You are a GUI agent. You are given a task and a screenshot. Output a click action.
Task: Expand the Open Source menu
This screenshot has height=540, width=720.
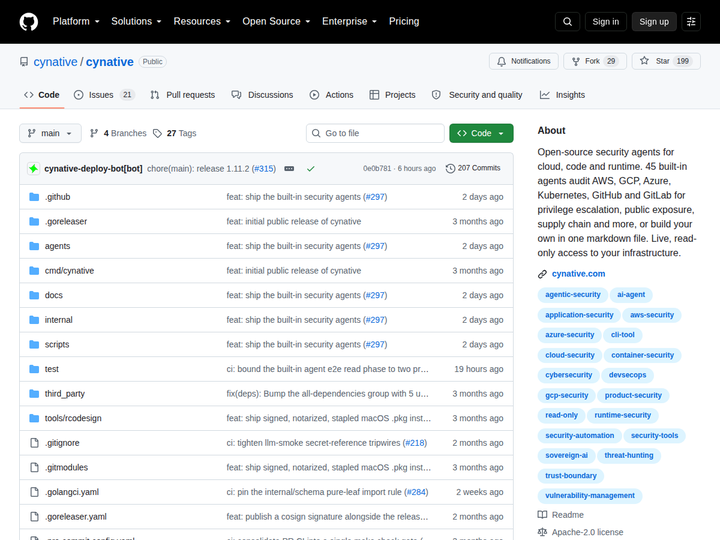(x=276, y=22)
